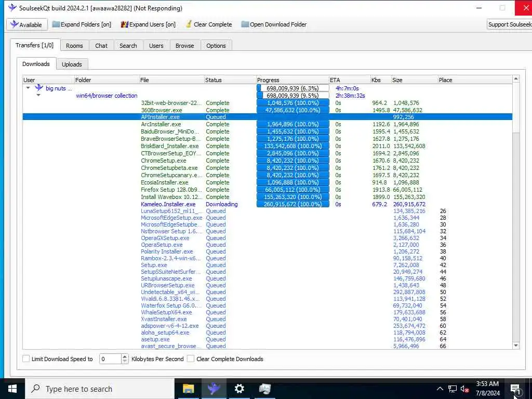Select the 360Browser.exe file row
This screenshot has height=399, width=532.
(x=268, y=110)
